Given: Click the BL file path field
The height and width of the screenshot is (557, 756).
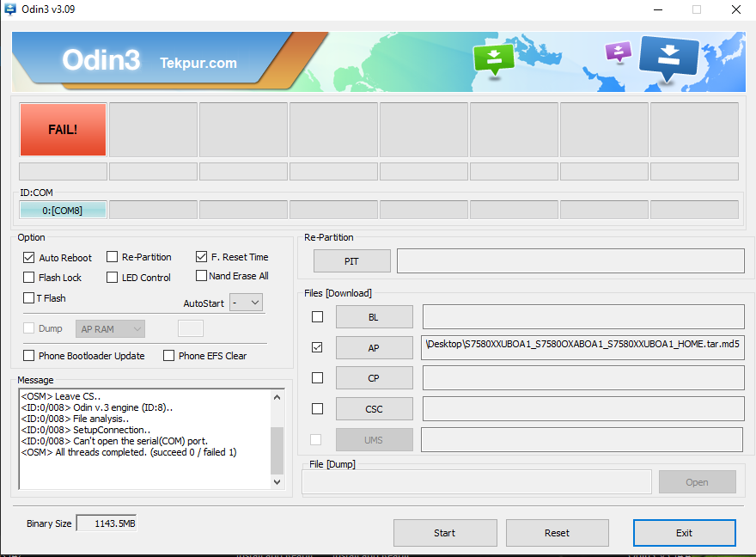Looking at the screenshot, I should (583, 317).
